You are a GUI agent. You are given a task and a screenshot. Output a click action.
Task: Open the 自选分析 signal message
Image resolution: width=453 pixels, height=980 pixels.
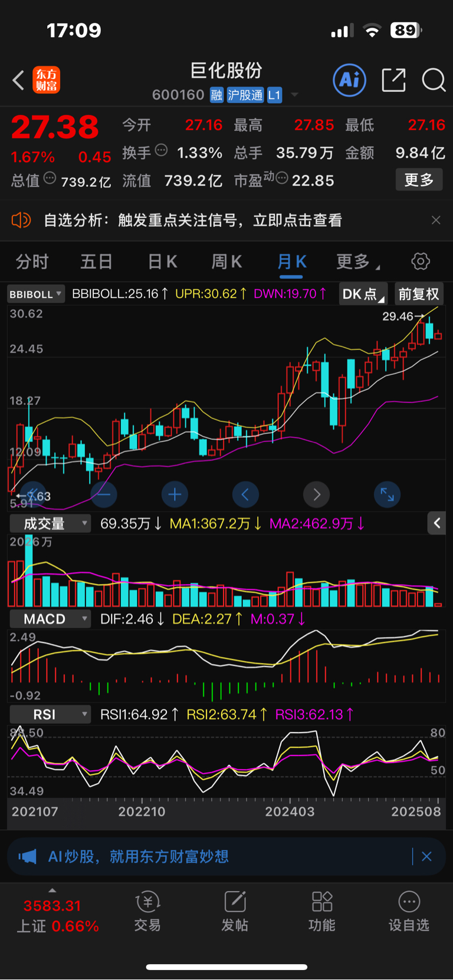tap(192, 220)
